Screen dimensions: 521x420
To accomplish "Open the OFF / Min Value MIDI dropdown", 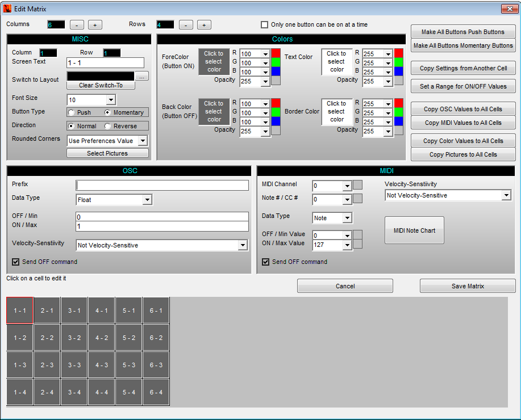I will coord(347,236).
